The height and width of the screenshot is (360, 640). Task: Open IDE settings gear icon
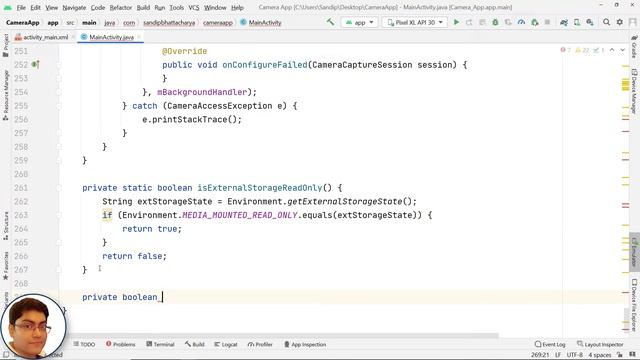point(620,22)
